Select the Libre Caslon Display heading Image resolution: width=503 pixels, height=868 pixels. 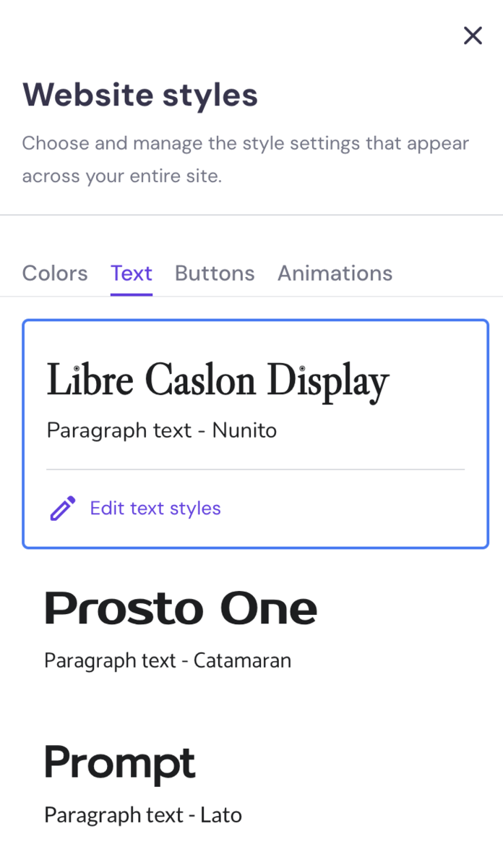tap(218, 381)
